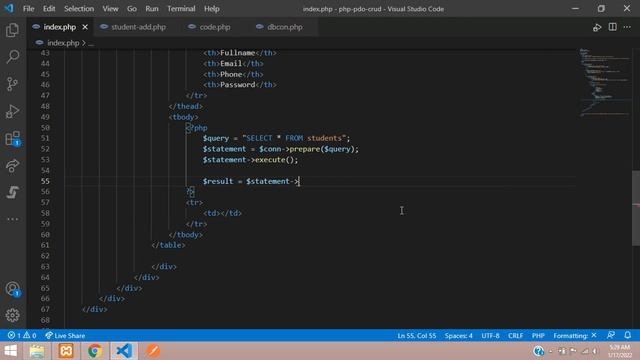This screenshot has width=640, height=360.
Task: Click the <tbody> opening tag line
Action: (183, 117)
